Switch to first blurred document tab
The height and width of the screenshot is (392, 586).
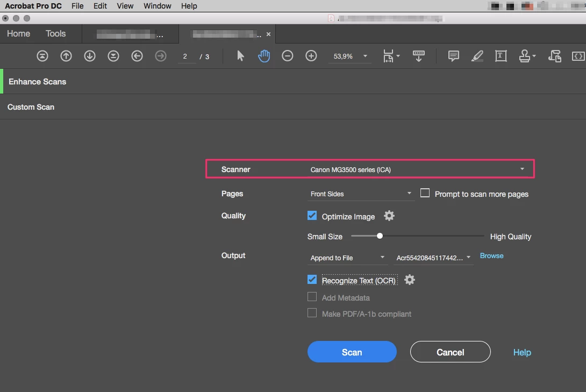[x=130, y=34]
